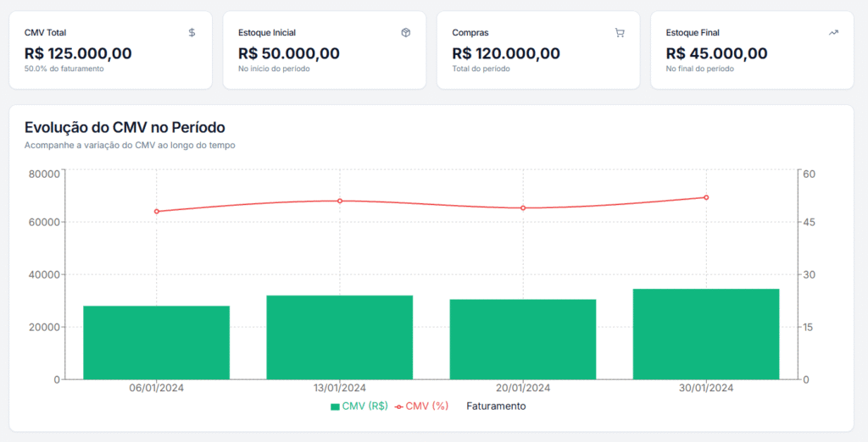Click the green bar for 06/01/2024
This screenshot has width=868, height=442.
tap(156, 342)
